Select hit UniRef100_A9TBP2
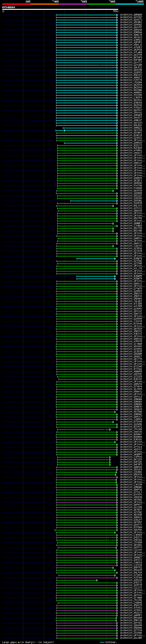The height and width of the screenshot is (644, 146). [x=131, y=133]
